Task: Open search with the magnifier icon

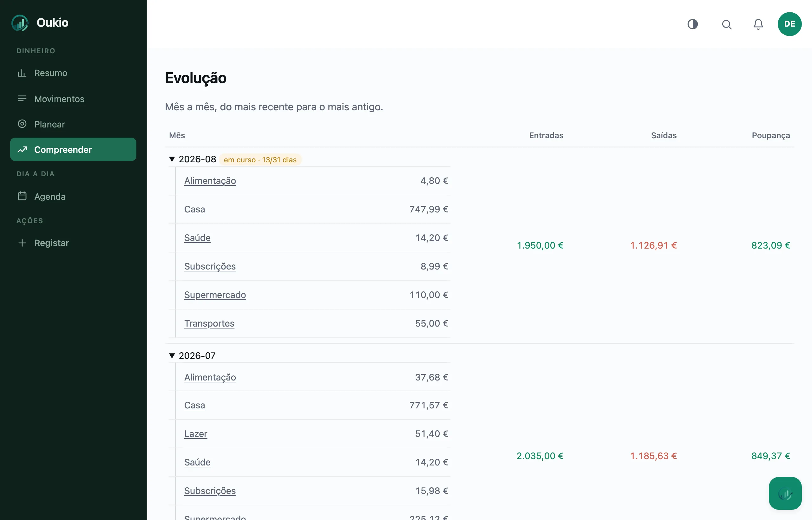Action: click(x=727, y=24)
